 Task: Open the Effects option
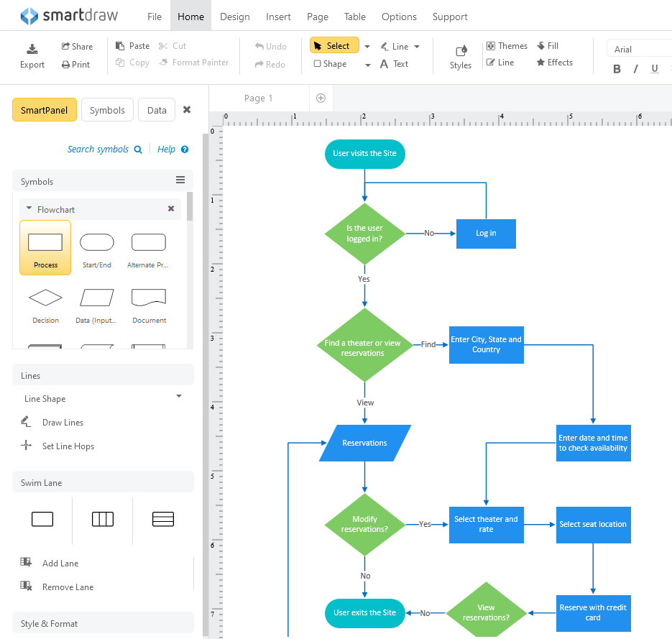pos(555,63)
